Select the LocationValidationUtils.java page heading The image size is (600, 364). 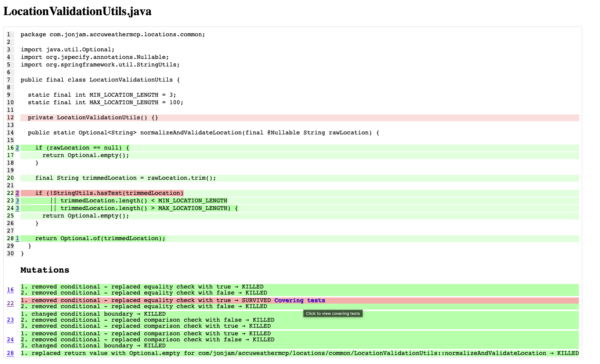[77, 11]
